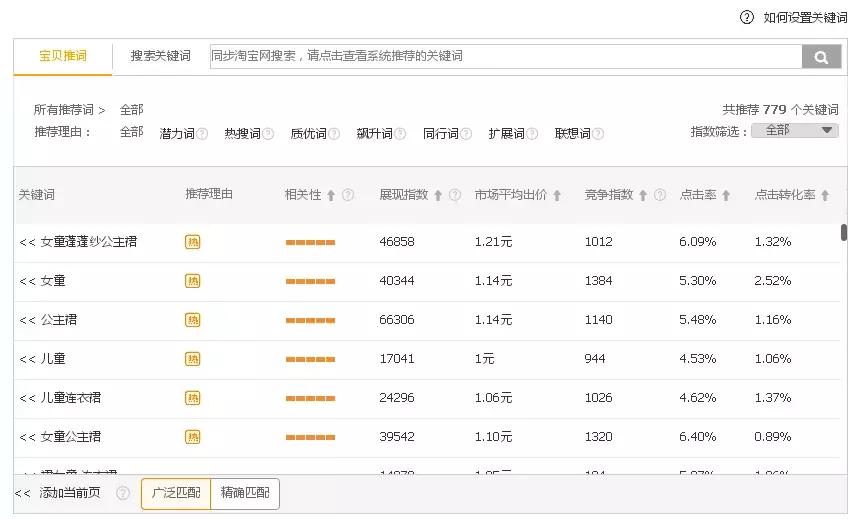This screenshot has width=848, height=519.
Task: Click help icon next to 飙升词
Action: 400,134
